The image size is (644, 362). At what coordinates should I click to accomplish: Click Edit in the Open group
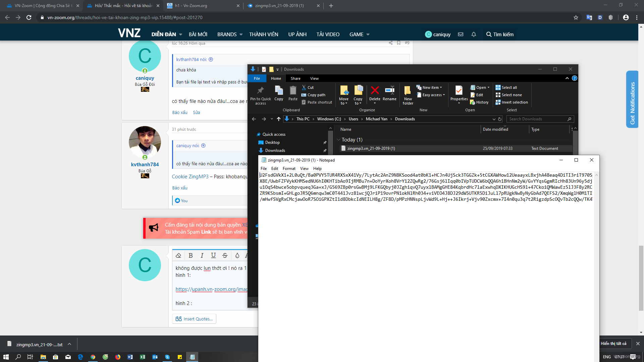[x=477, y=95]
